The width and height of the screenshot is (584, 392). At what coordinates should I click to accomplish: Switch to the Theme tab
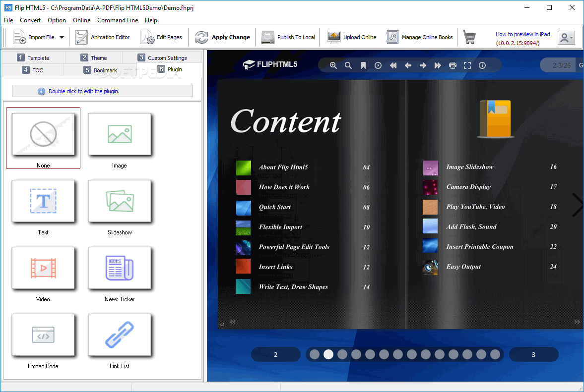(94, 57)
